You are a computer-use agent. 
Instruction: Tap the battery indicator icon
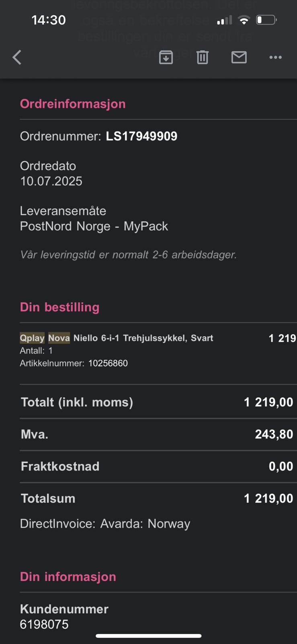(x=266, y=20)
